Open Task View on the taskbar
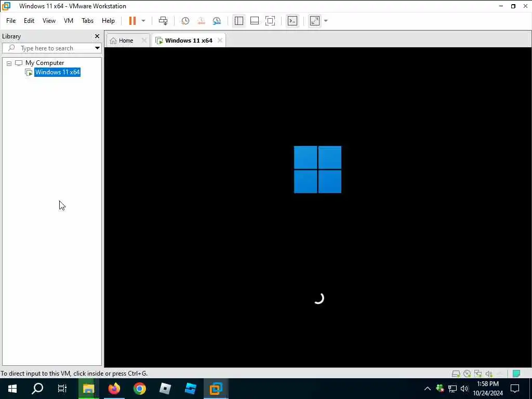This screenshot has height=399, width=532. coord(62,389)
